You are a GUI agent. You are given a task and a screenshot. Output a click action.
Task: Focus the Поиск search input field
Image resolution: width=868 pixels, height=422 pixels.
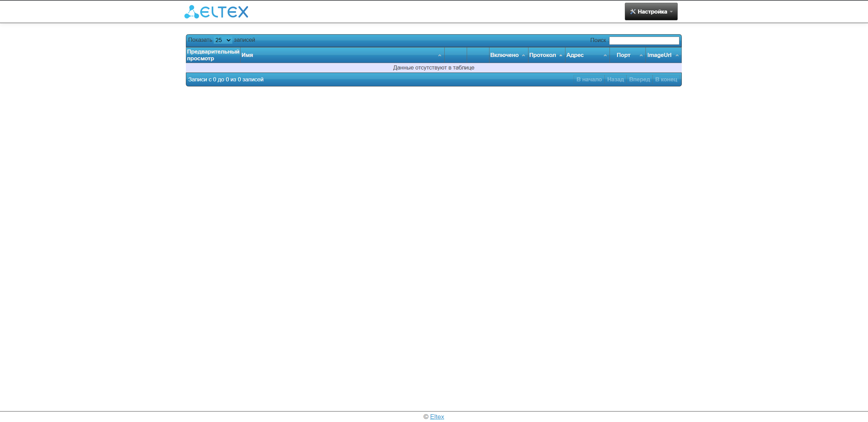pos(644,41)
